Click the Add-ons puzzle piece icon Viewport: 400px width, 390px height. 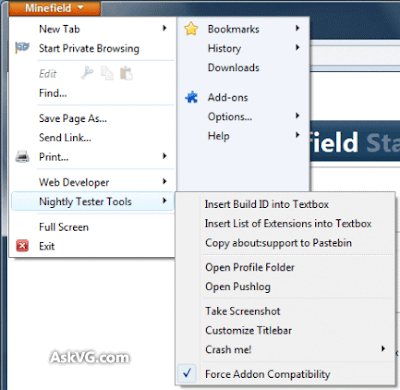pyautogui.click(x=191, y=97)
